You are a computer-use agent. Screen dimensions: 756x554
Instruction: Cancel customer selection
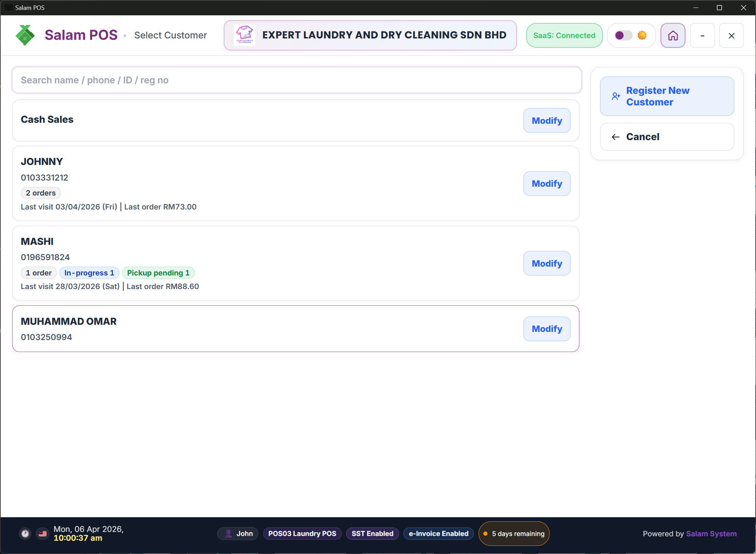tap(667, 137)
